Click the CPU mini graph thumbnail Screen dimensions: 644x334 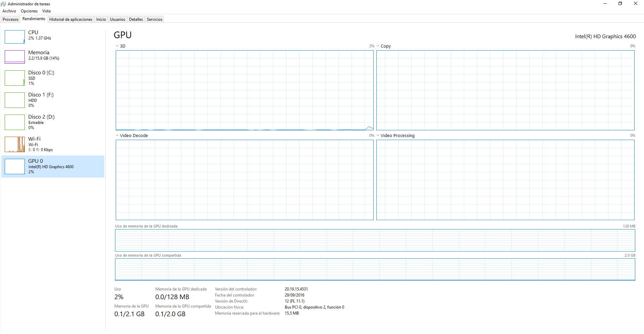15,37
